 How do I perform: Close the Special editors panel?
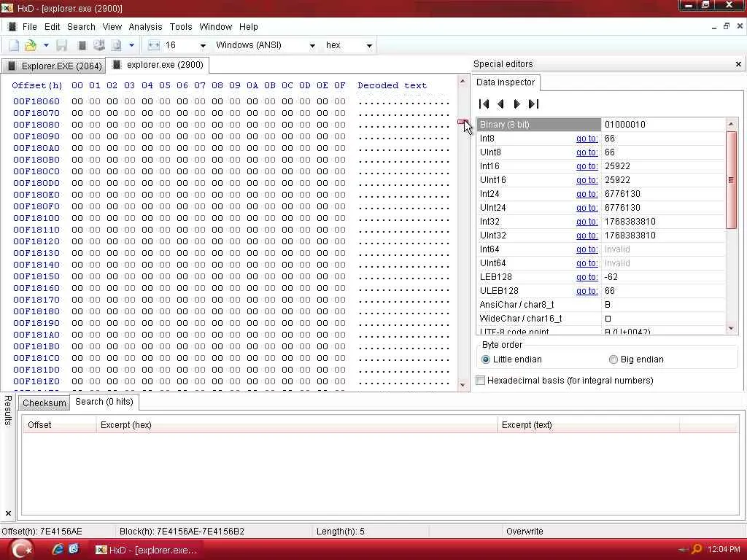tap(738, 64)
